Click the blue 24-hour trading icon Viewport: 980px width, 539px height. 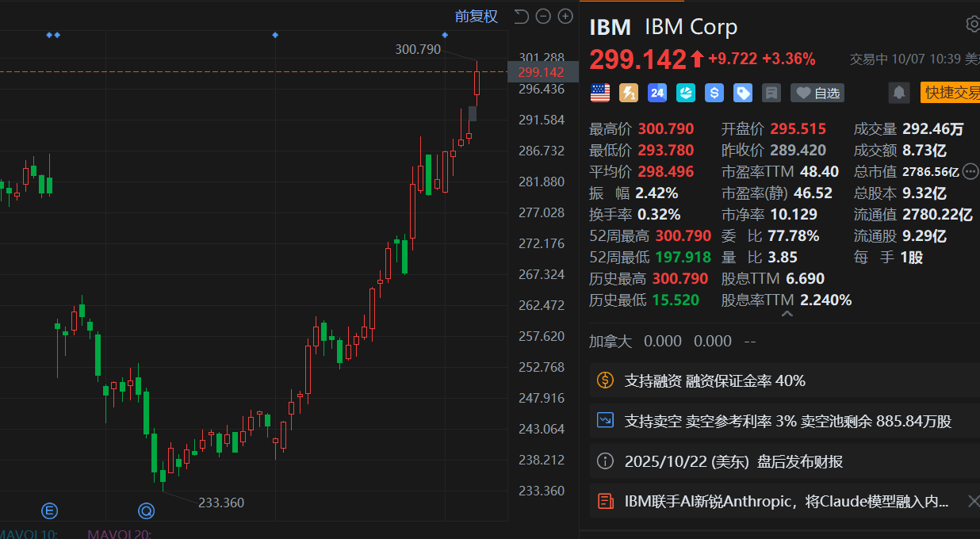pyautogui.click(x=657, y=94)
